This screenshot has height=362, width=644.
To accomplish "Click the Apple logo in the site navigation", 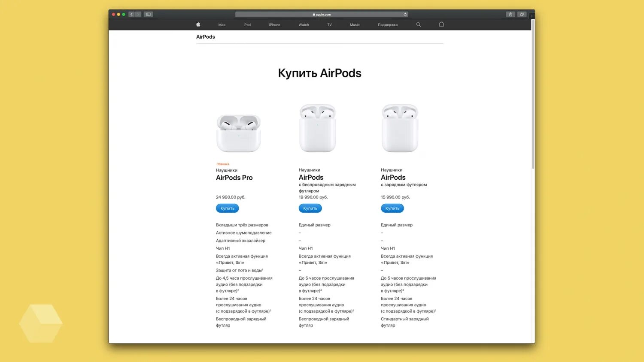I will click(x=198, y=24).
